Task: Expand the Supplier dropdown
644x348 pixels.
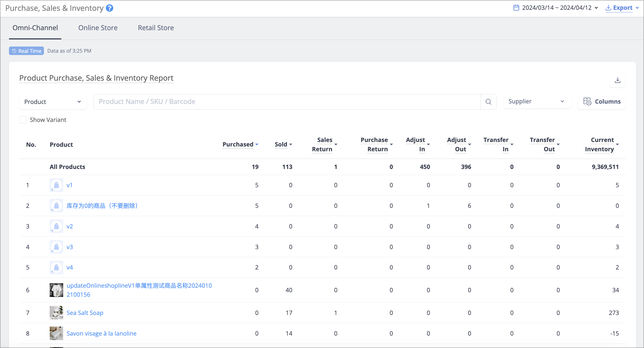Action: pyautogui.click(x=537, y=102)
